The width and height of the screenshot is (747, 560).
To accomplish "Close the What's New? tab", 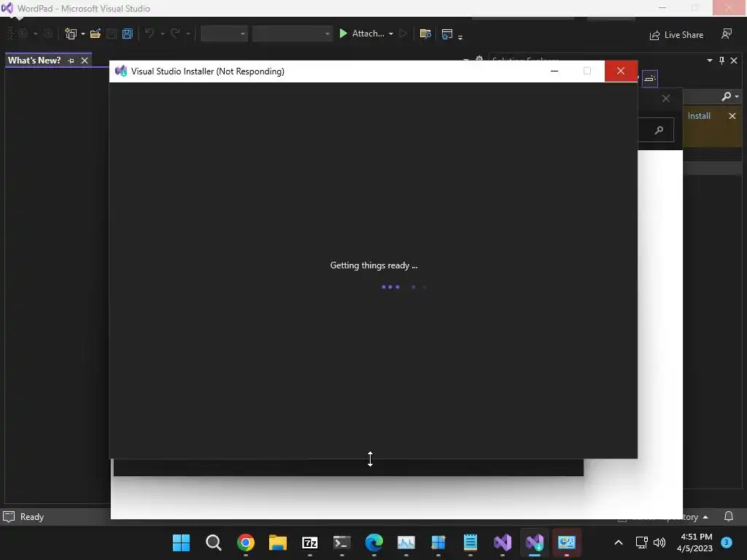I will 85,61.
